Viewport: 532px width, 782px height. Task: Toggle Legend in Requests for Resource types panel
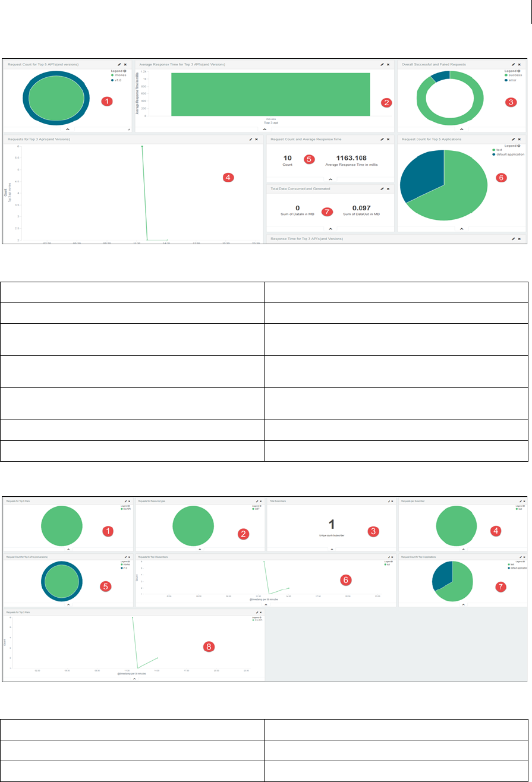tap(257, 506)
